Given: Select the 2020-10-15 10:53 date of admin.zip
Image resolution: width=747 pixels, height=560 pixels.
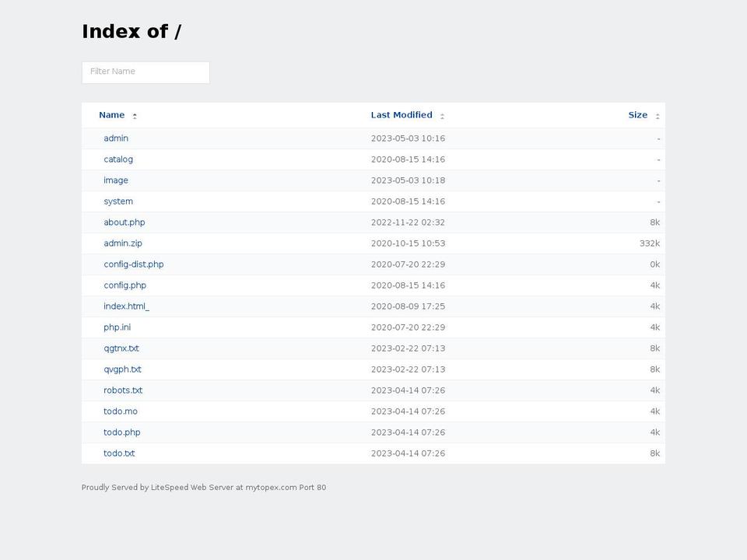Looking at the screenshot, I should coord(408,243).
